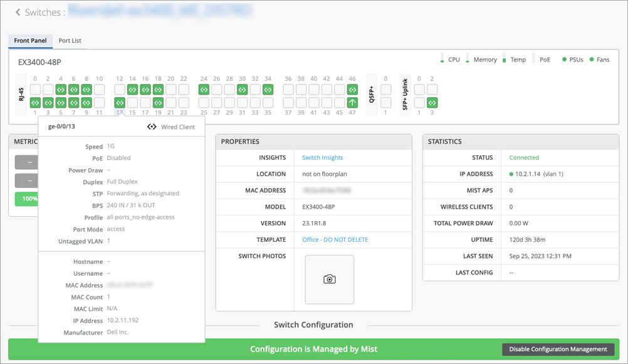
Task: Click active port 46 icon
Action: 352,90
